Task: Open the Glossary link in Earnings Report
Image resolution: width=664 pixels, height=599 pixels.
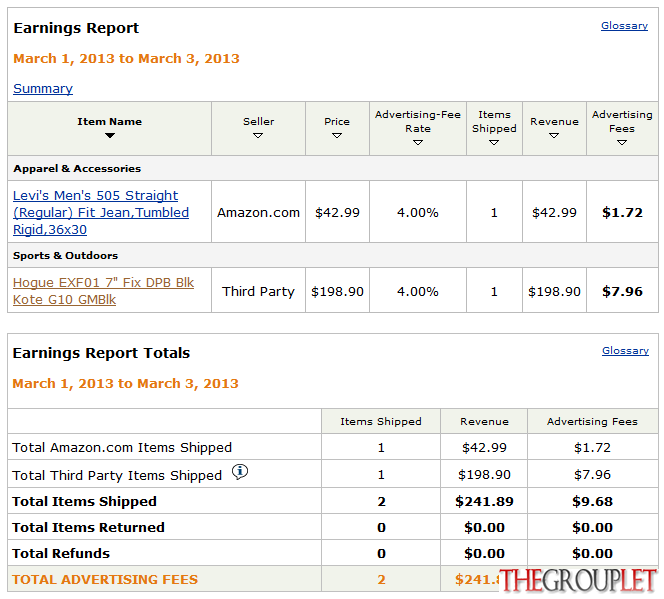Action: pos(624,26)
